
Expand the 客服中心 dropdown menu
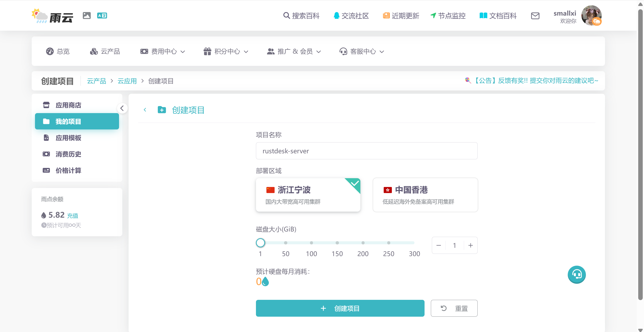click(362, 52)
